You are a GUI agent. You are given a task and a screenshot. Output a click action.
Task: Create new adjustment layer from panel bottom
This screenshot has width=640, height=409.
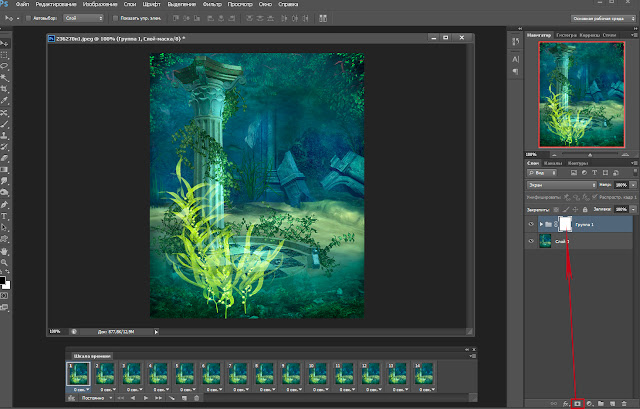coord(589,404)
